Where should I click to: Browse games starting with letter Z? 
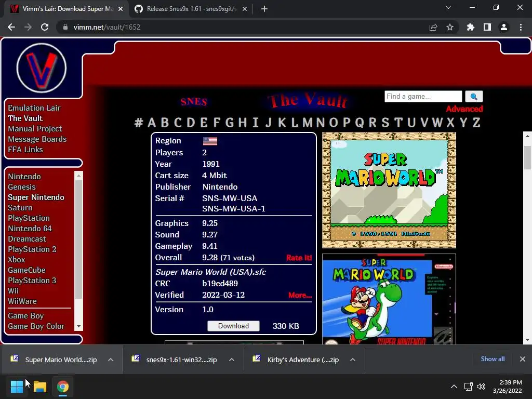476,122
